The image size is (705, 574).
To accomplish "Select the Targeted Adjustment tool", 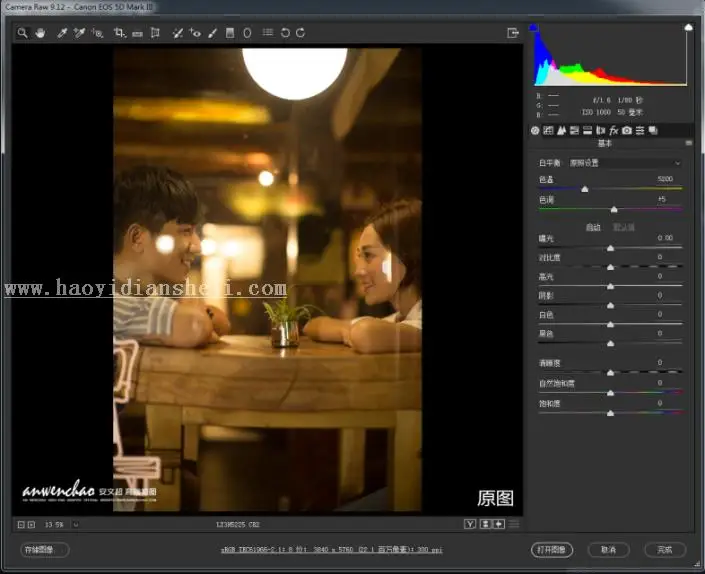I will point(98,33).
